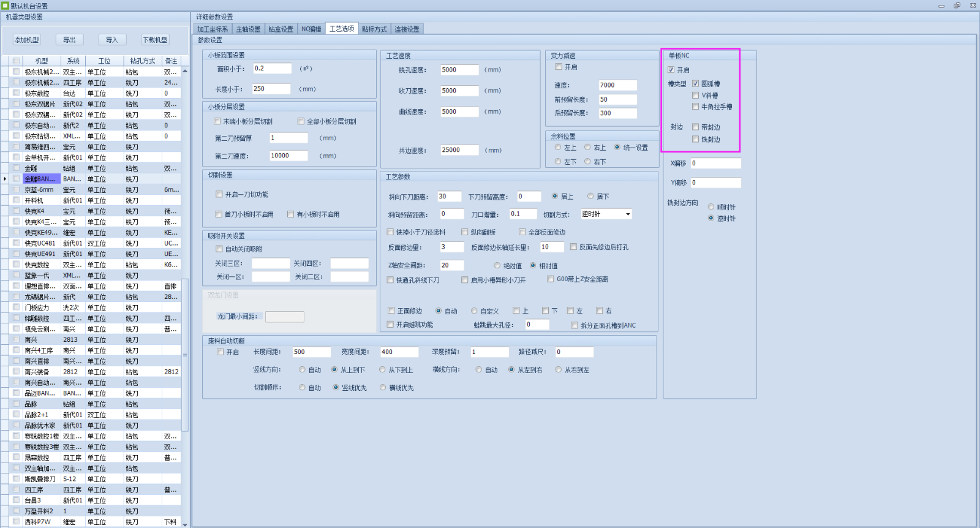Image resolution: width=980 pixels, height=528 pixels.
Task: Enable 末端小板分层切割 checkbox
Action: coord(217,121)
